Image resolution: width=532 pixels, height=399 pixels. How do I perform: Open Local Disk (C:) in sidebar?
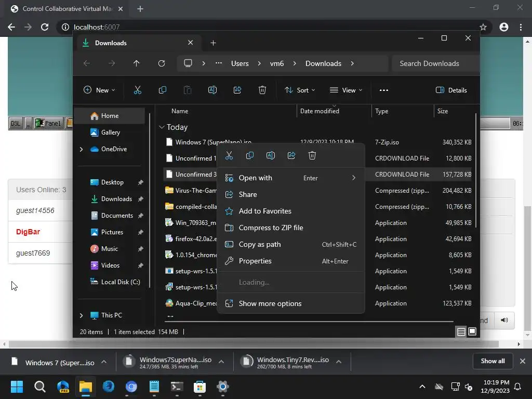click(109, 282)
